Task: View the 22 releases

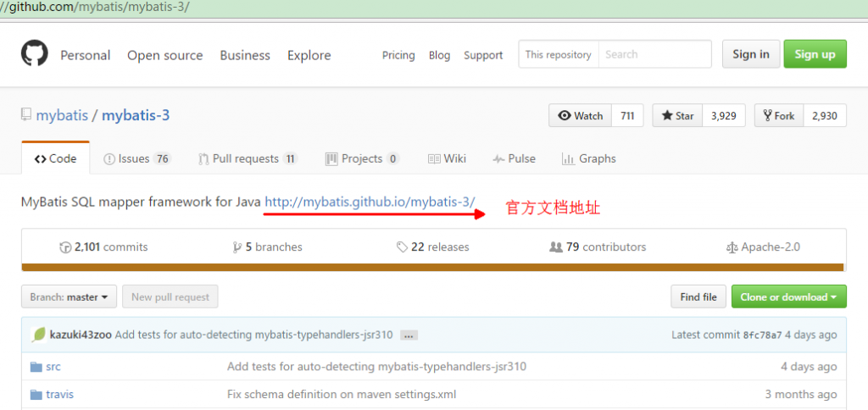Action: [433, 247]
